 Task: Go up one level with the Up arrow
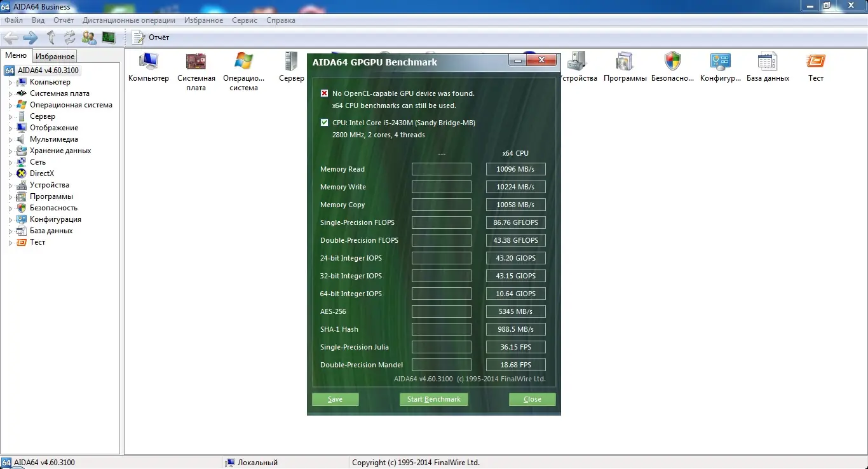(x=51, y=37)
